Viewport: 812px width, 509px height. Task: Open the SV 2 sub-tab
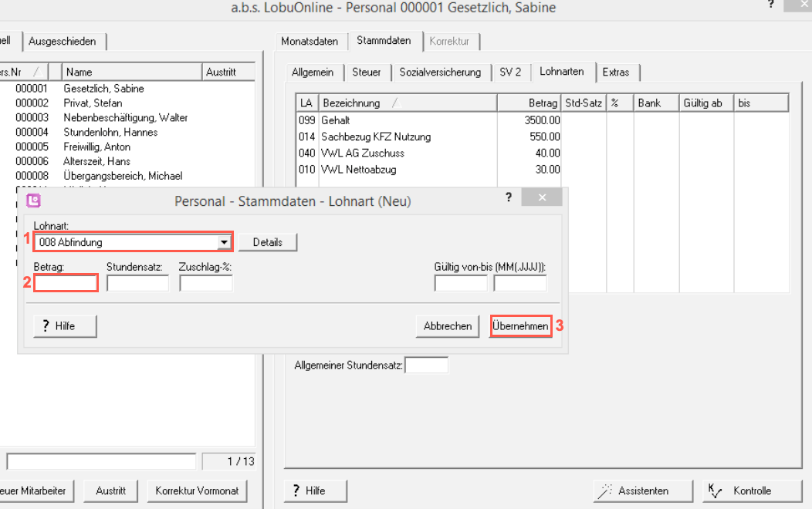pos(510,72)
